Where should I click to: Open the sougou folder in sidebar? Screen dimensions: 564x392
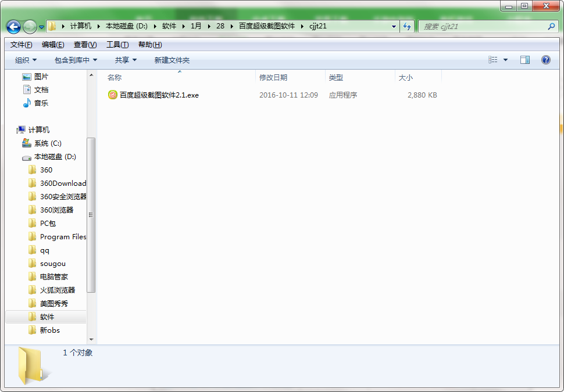click(x=47, y=264)
